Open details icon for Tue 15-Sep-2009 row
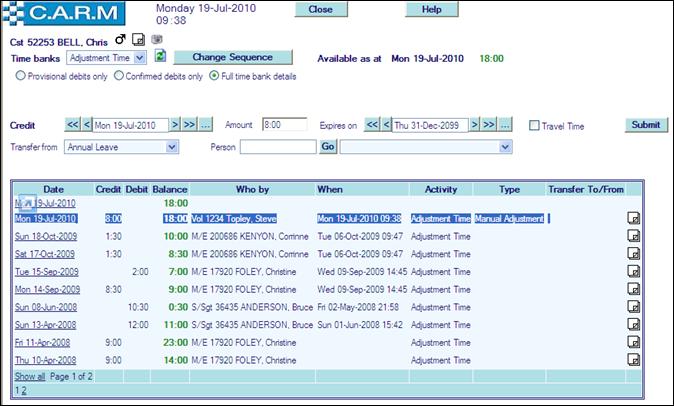 point(633,271)
